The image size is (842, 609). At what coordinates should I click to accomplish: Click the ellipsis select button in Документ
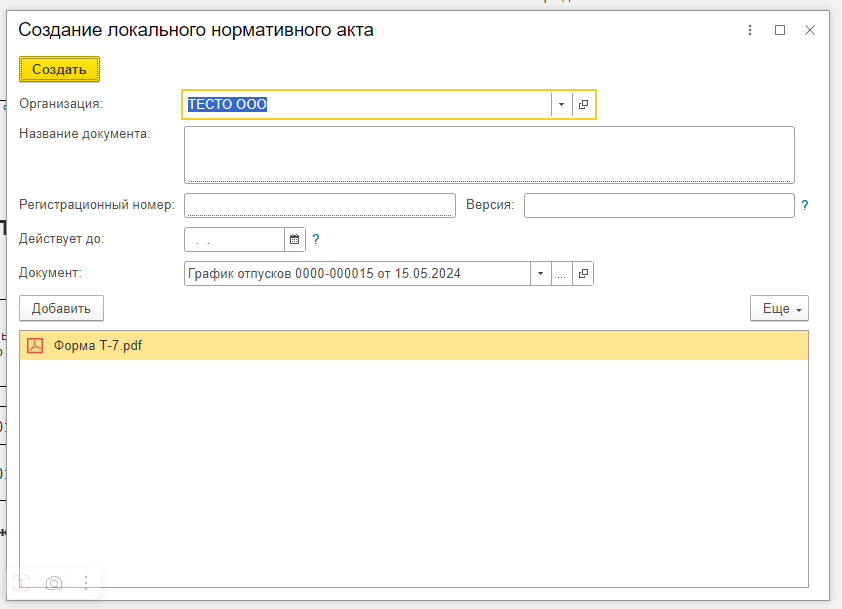[x=562, y=274]
